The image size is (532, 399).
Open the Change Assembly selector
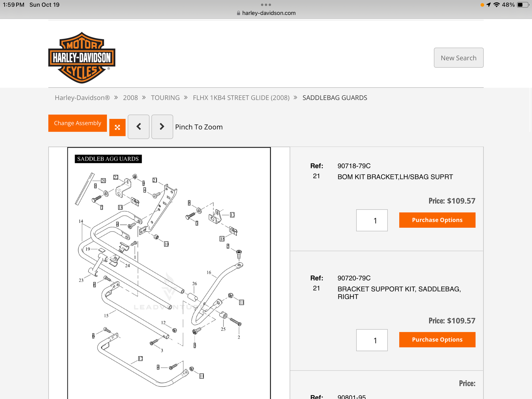77,123
